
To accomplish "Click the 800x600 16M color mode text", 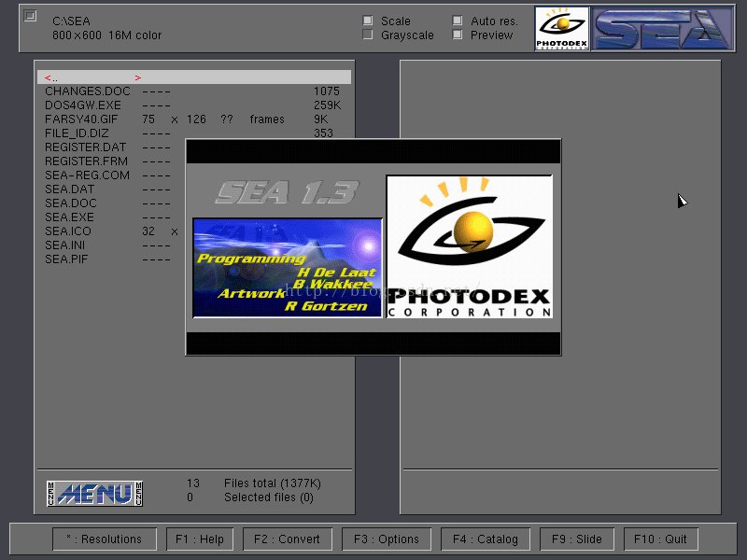I will 107,35.
